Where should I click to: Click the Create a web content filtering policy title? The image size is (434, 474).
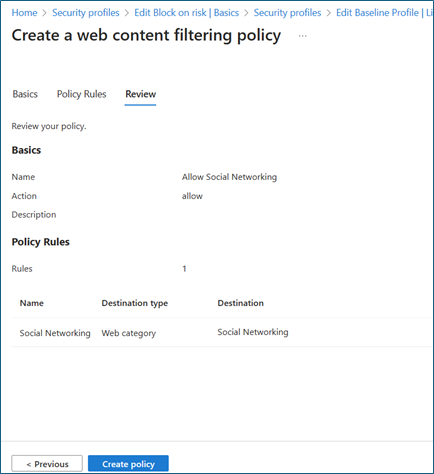(146, 36)
